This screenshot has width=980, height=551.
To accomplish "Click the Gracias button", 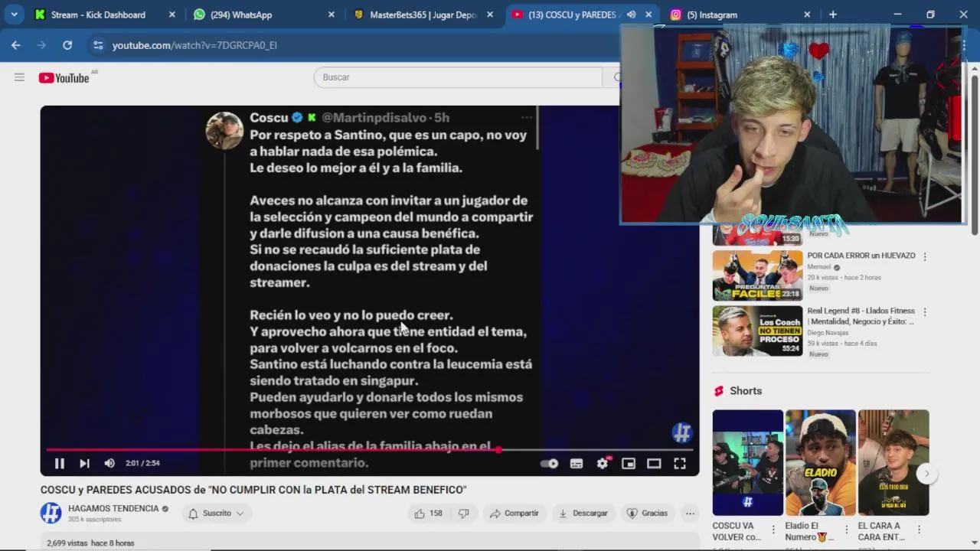I will click(x=648, y=514).
